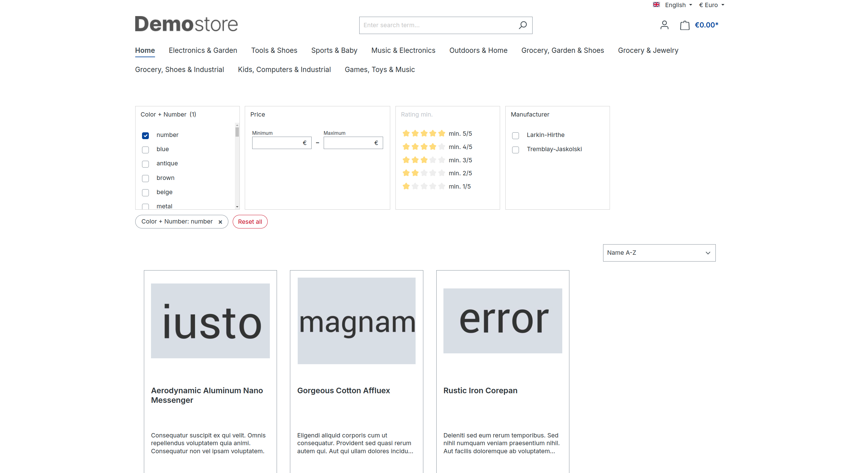Click the UK flag language icon
The width and height of the screenshot is (868, 473).
tap(656, 5)
